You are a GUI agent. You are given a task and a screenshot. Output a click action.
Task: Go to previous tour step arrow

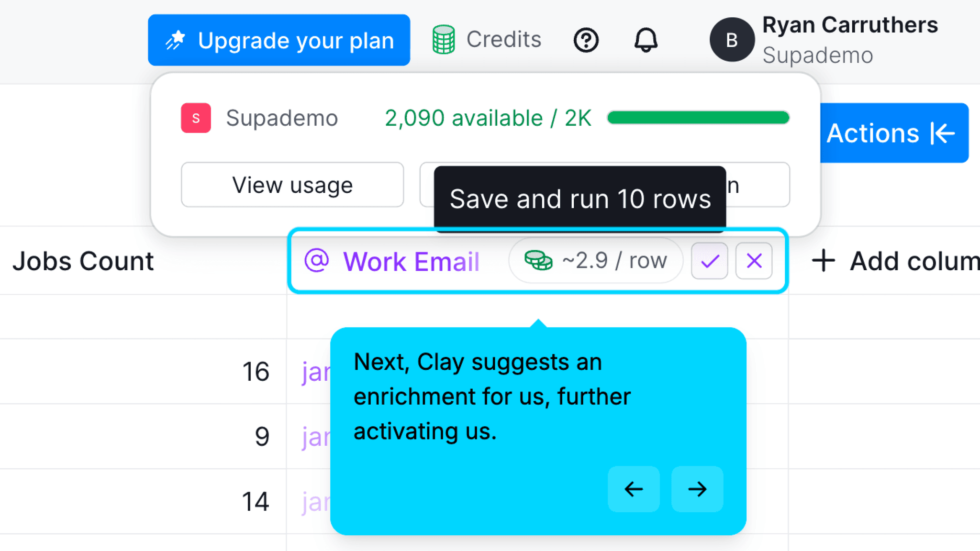tap(634, 489)
